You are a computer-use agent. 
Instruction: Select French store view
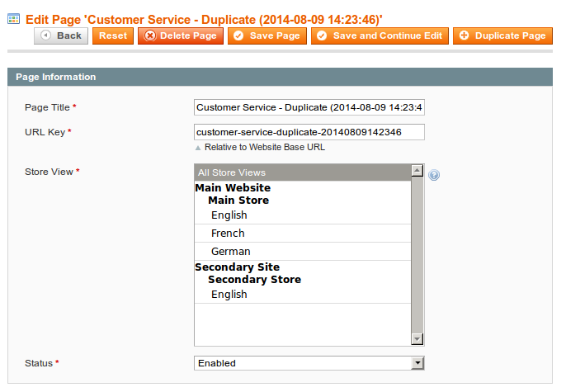pos(303,234)
